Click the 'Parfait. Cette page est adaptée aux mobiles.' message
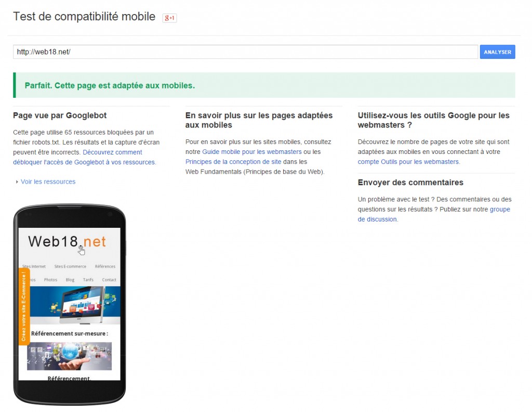 (x=110, y=85)
